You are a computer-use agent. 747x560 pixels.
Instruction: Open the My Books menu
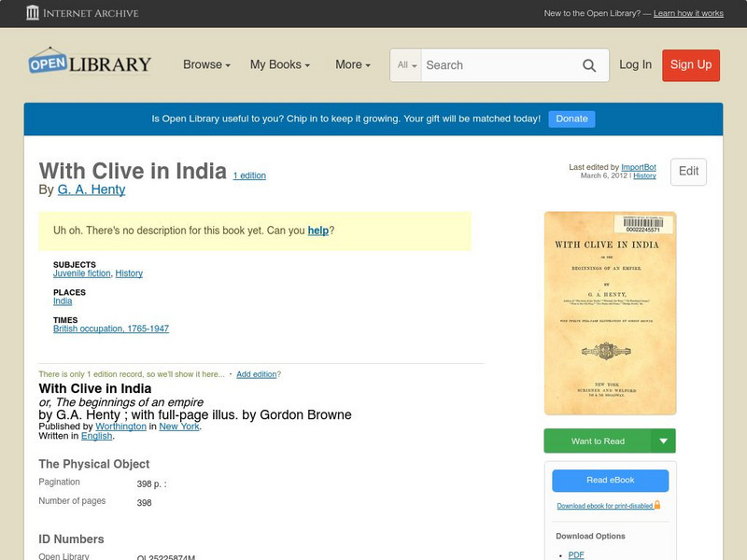[280, 64]
